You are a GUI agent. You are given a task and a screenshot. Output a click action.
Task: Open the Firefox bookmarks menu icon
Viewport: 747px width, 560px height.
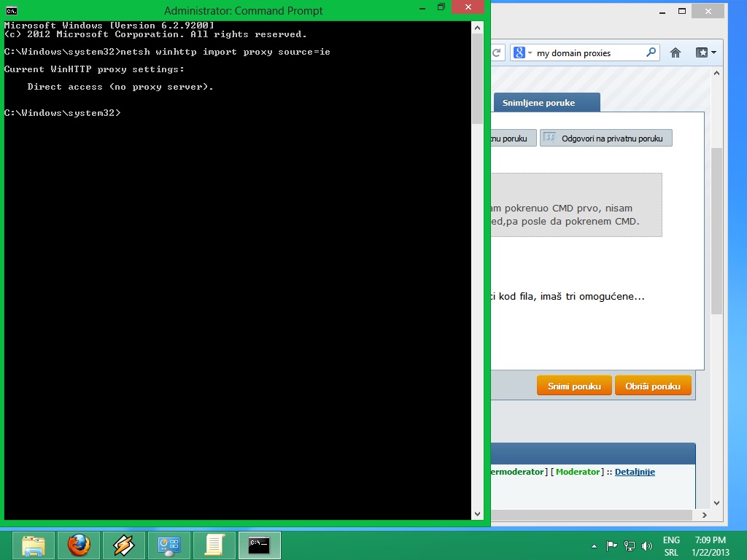tap(706, 52)
